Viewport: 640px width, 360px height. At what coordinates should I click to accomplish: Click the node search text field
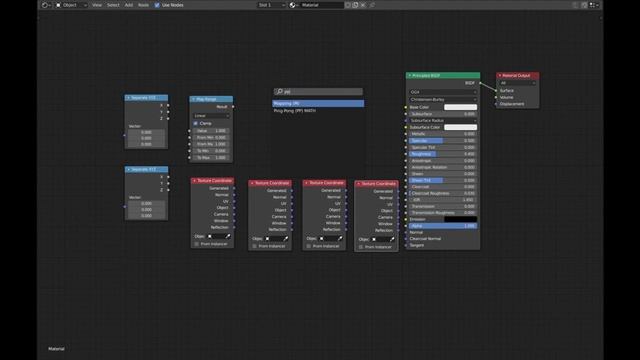[x=318, y=91]
